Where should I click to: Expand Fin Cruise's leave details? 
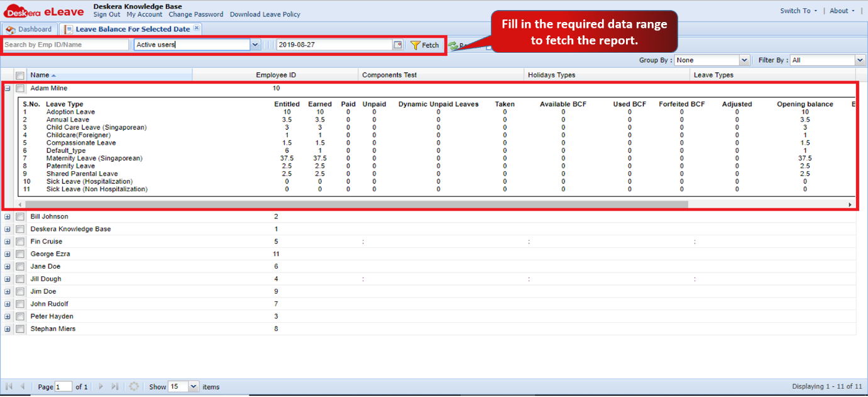(8, 242)
